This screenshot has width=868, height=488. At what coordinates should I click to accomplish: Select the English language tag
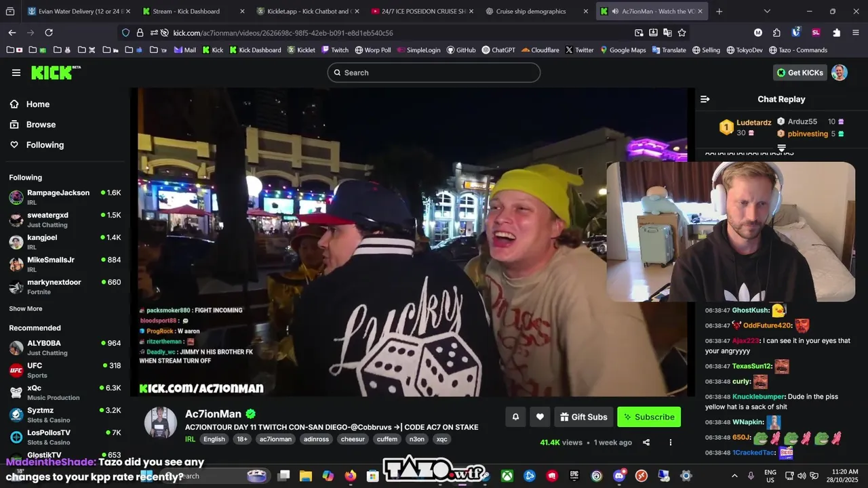(214, 439)
